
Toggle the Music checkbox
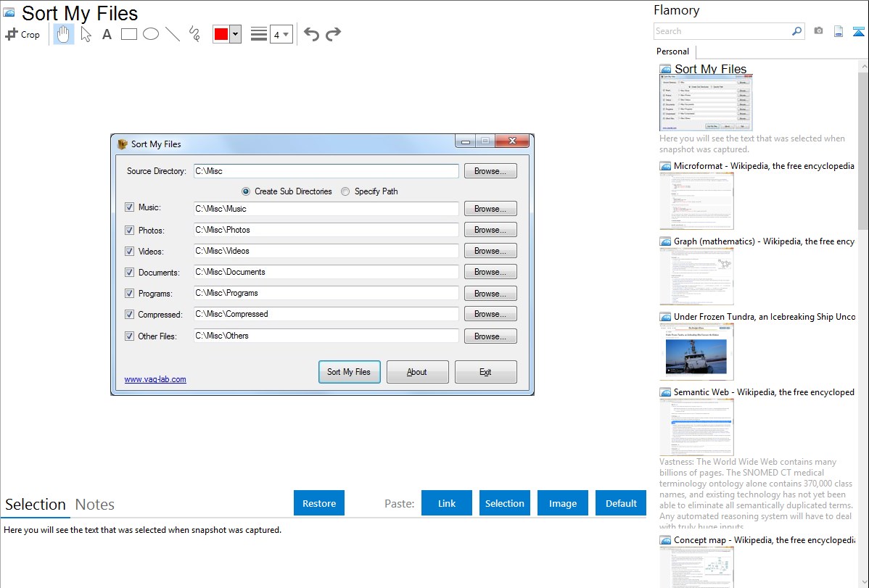(130, 207)
